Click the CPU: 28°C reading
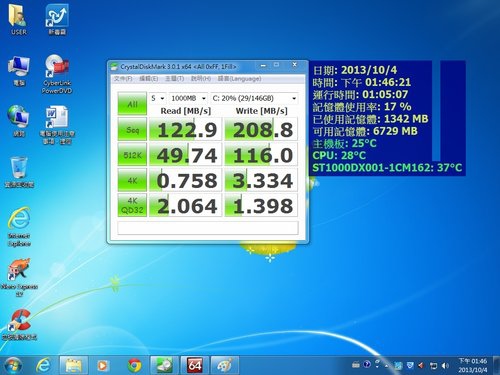The width and height of the screenshot is (500, 375). point(339,155)
